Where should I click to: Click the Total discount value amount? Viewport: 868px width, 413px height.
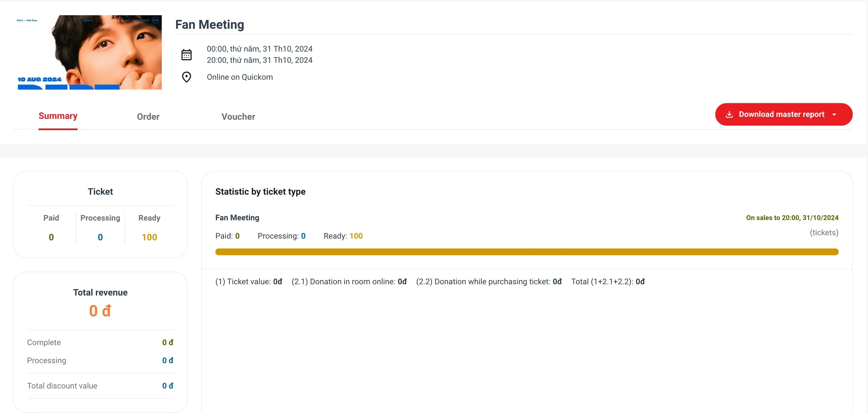coord(167,386)
